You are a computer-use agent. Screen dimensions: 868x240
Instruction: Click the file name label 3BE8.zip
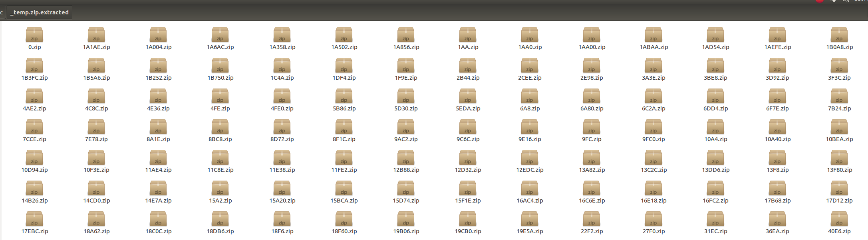715,78
